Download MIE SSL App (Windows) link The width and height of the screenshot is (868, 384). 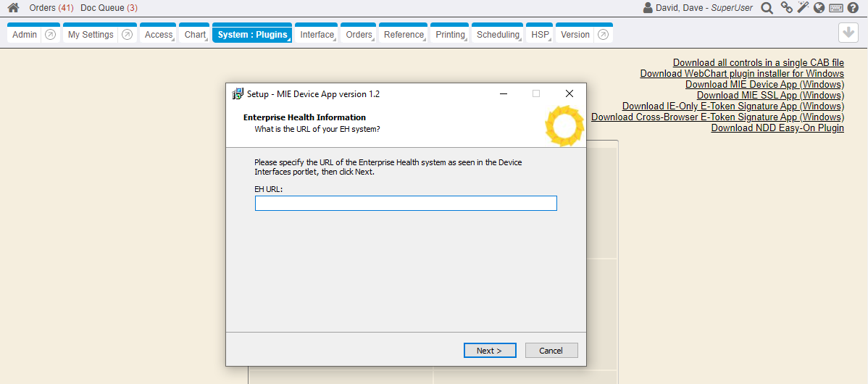(770, 96)
